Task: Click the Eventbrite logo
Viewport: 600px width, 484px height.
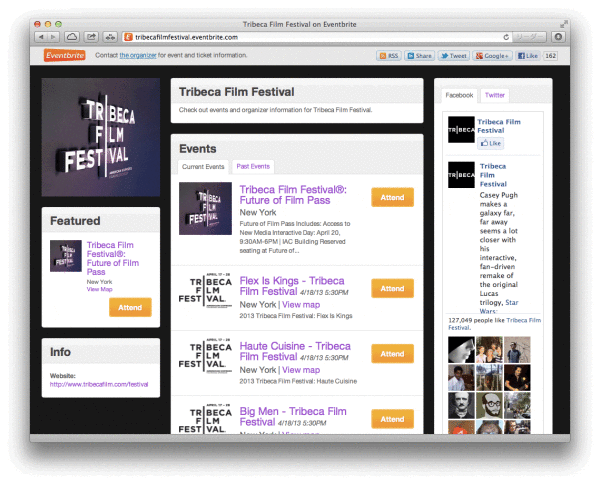Action: [x=62, y=56]
